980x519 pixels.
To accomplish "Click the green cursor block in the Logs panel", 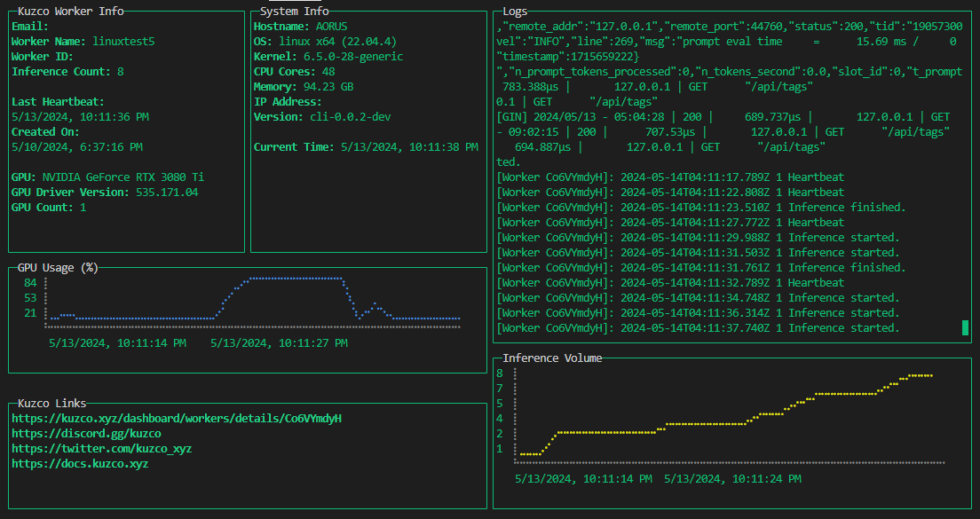I will [965, 328].
